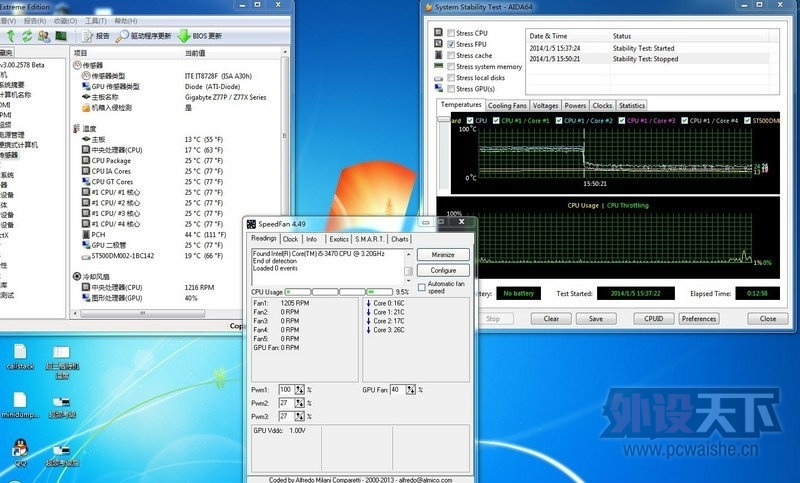Click the AIDA64 sensor list scroll-up arrow
The width and height of the screenshot is (800, 483).
point(285,53)
